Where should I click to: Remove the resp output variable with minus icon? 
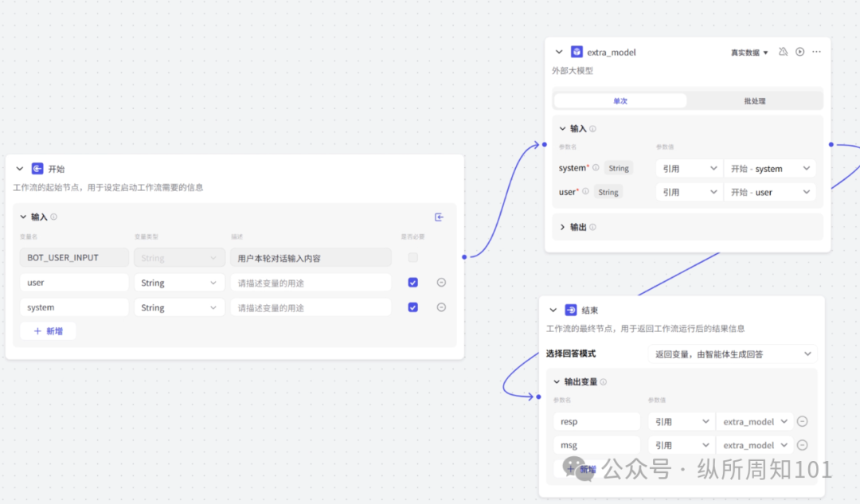click(x=802, y=421)
